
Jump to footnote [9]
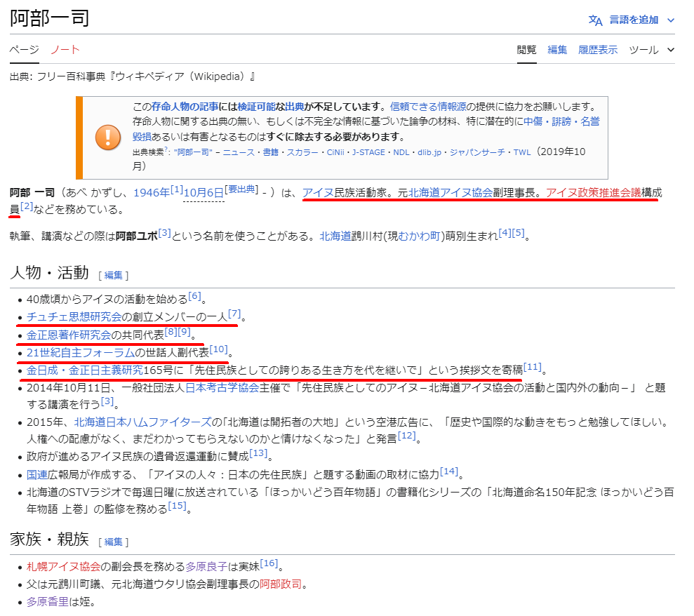(184, 331)
